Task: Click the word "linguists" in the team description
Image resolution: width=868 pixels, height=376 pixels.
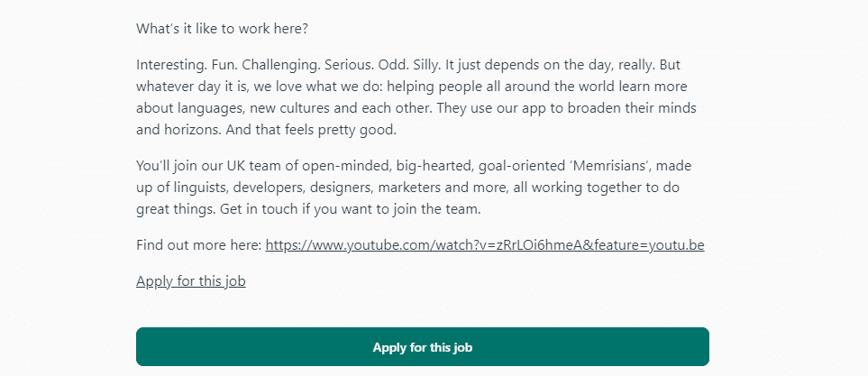Action: pyautogui.click(x=200, y=188)
